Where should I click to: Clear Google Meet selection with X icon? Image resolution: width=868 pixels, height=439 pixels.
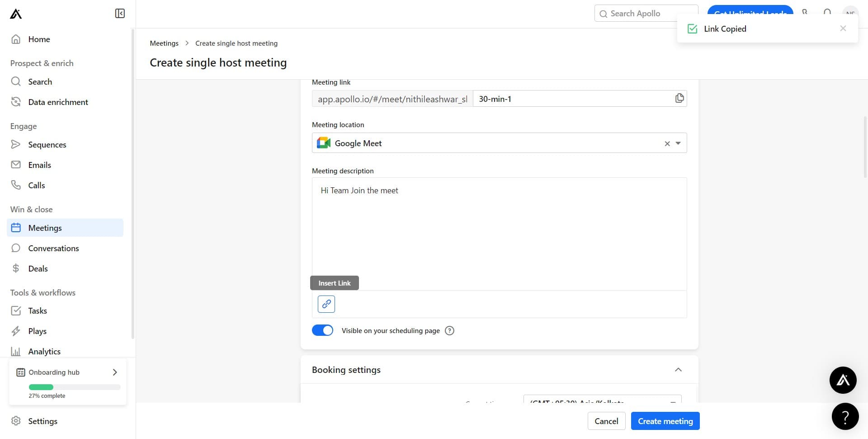tap(667, 143)
